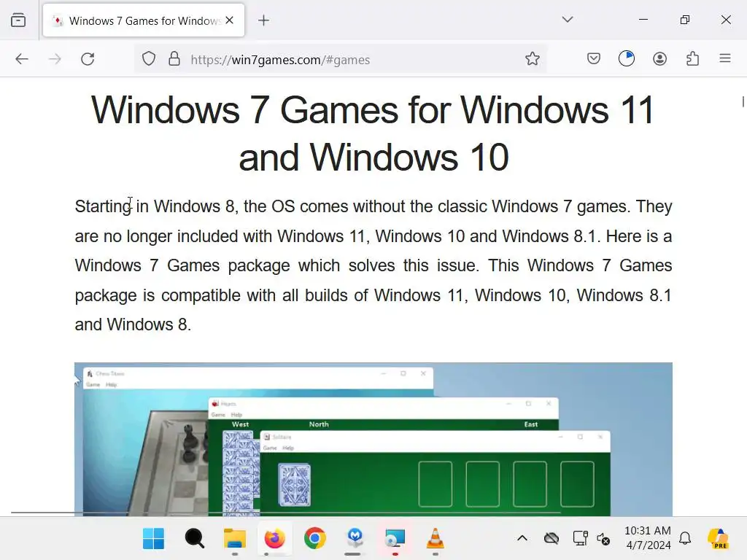747x560 pixels.
Task: Open Firefox View tab overview icon
Action: tap(18, 20)
